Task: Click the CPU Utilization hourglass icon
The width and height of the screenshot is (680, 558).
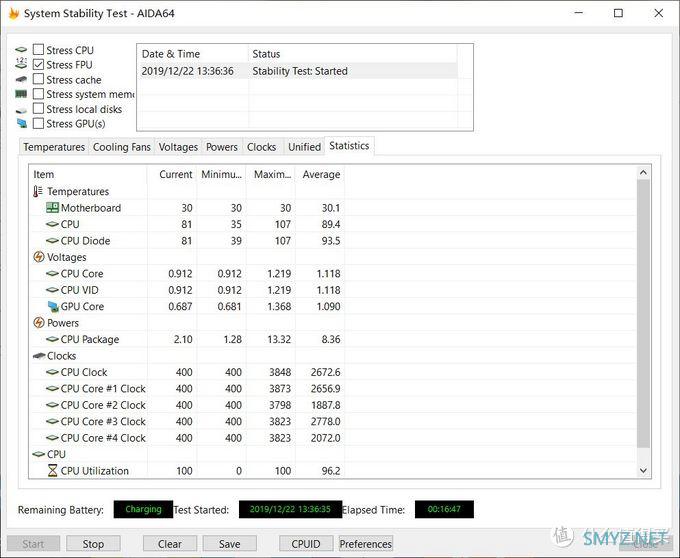Action: coord(52,470)
